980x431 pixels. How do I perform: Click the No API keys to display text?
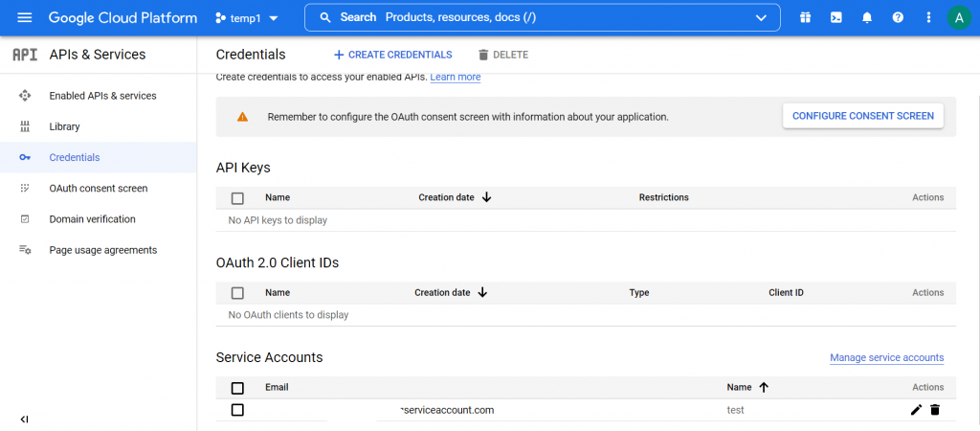[x=278, y=220]
